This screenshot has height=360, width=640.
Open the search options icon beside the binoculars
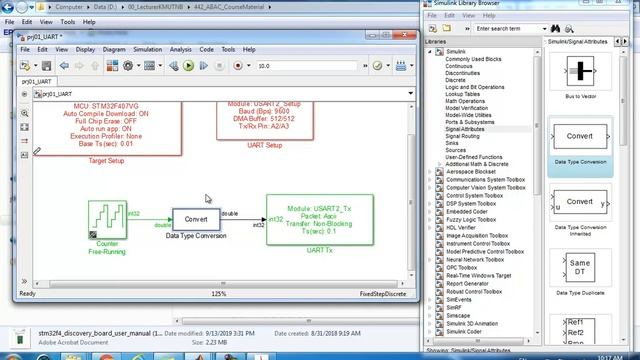point(569,29)
